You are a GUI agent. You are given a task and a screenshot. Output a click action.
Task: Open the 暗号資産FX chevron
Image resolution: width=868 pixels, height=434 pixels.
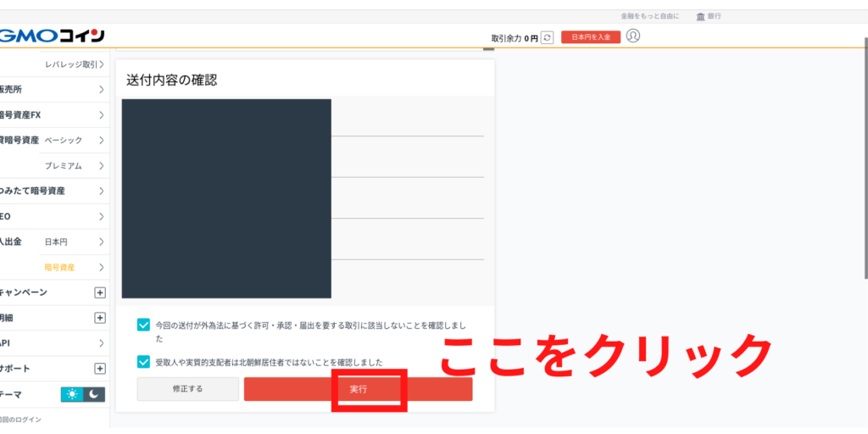coord(102,115)
